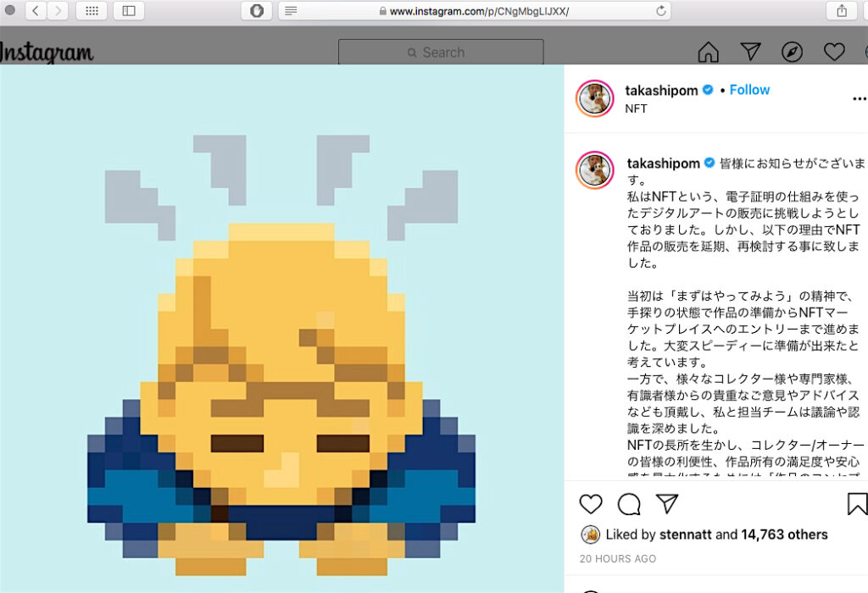This screenshot has width=868, height=593.
Task: Open post options three-dots menu
Action: [860, 99]
